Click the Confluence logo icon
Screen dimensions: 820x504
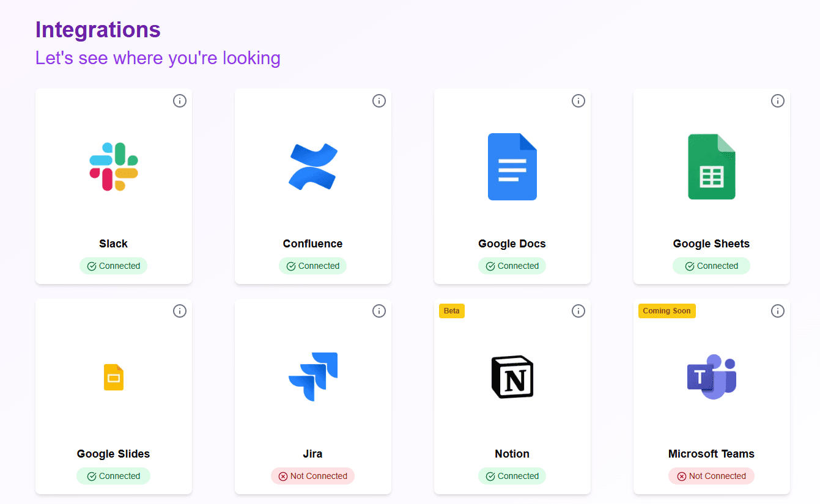tap(312, 167)
